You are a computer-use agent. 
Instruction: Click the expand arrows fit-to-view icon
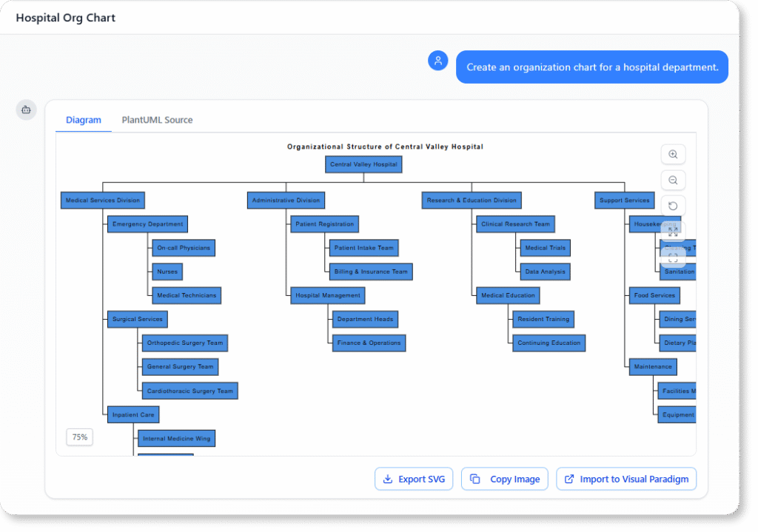[x=673, y=232]
